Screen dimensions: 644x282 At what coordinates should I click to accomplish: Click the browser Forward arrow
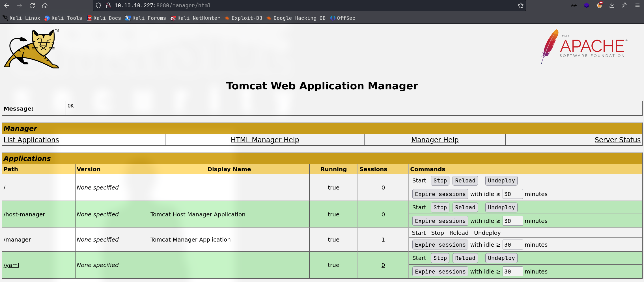point(20,5)
